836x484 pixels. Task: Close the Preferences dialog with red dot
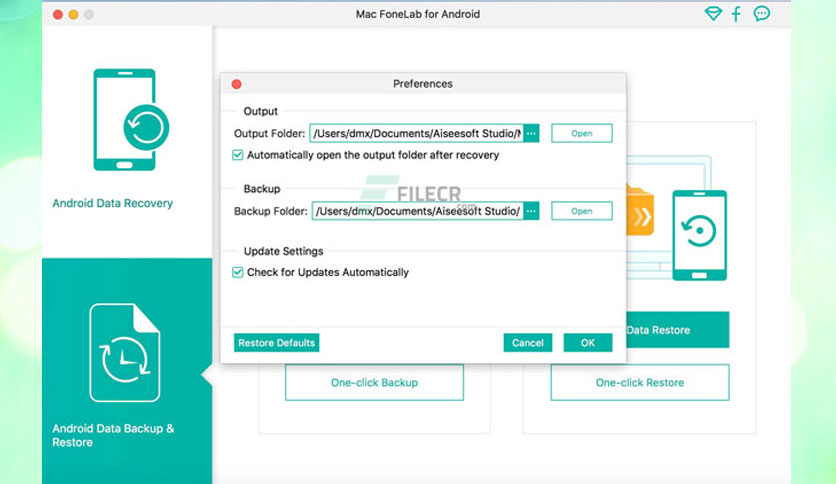pos(237,84)
